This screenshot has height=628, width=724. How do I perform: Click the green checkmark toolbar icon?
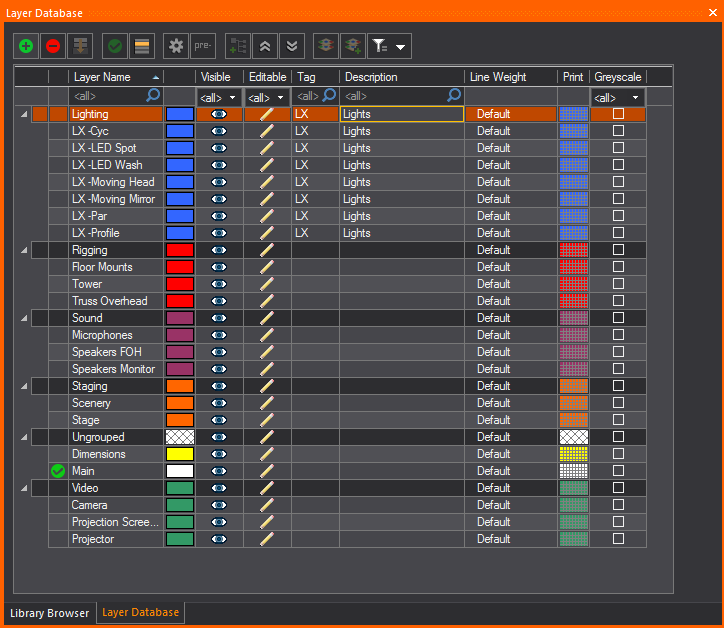(115, 46)
